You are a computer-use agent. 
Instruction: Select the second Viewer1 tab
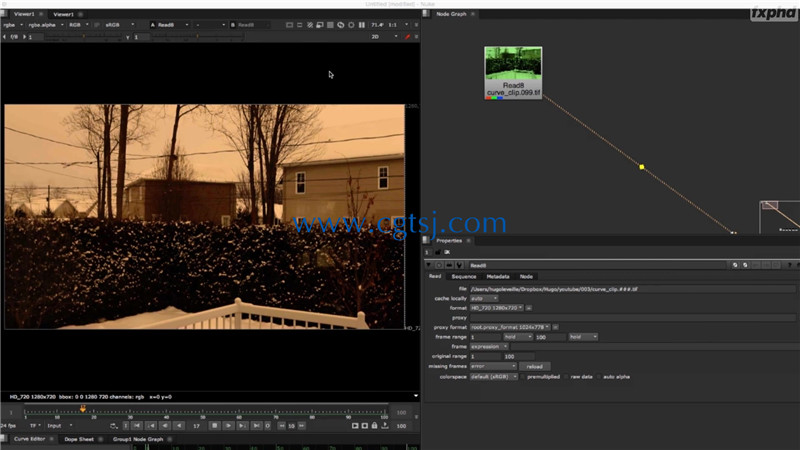tap(63, 14)
